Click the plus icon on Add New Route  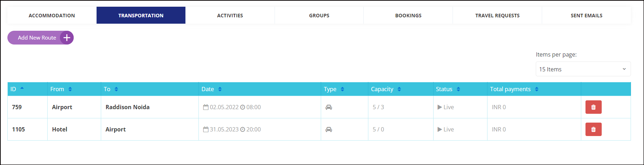(67, 38)
